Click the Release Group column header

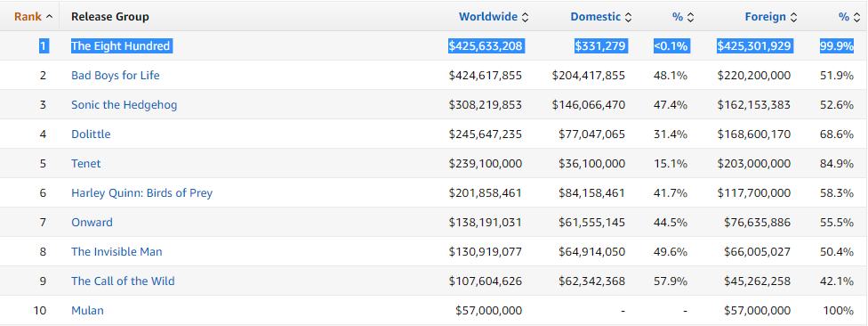pos(109,17)
